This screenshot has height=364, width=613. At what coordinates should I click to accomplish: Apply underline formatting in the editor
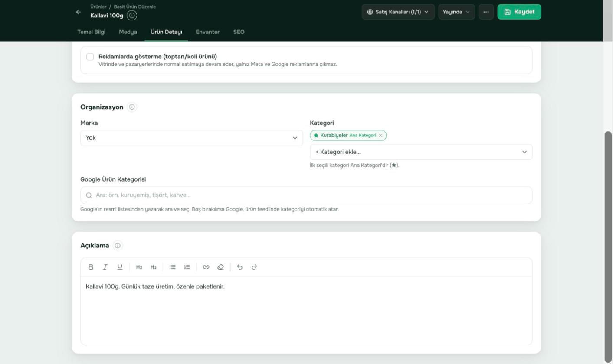point(120,267)
